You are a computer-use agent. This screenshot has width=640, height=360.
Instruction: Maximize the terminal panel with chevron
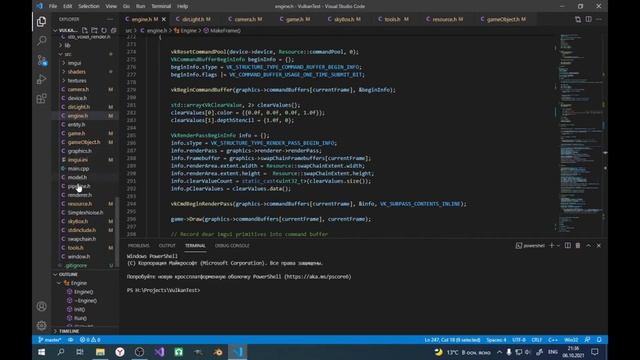[588, 245]
